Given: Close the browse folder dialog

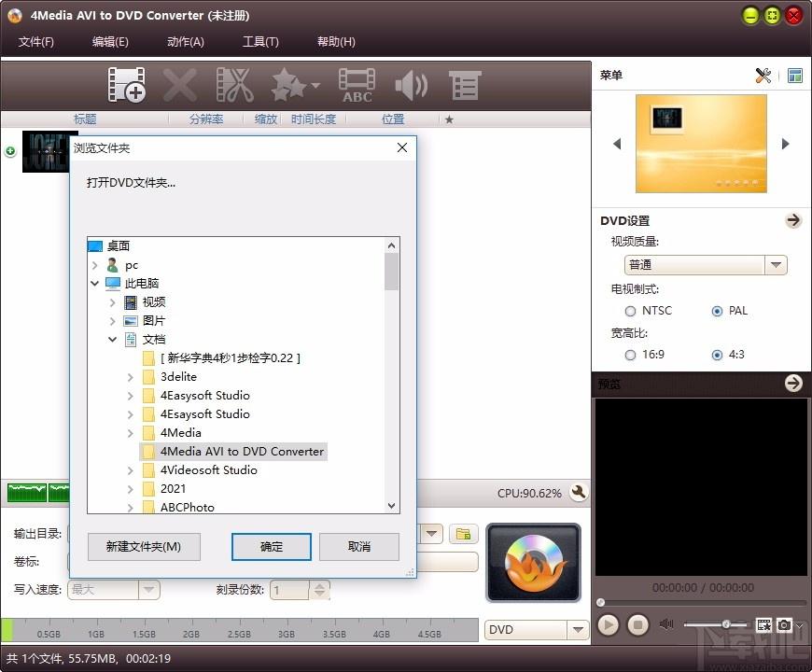Looking at the screenshot, I should pos(402,147).
